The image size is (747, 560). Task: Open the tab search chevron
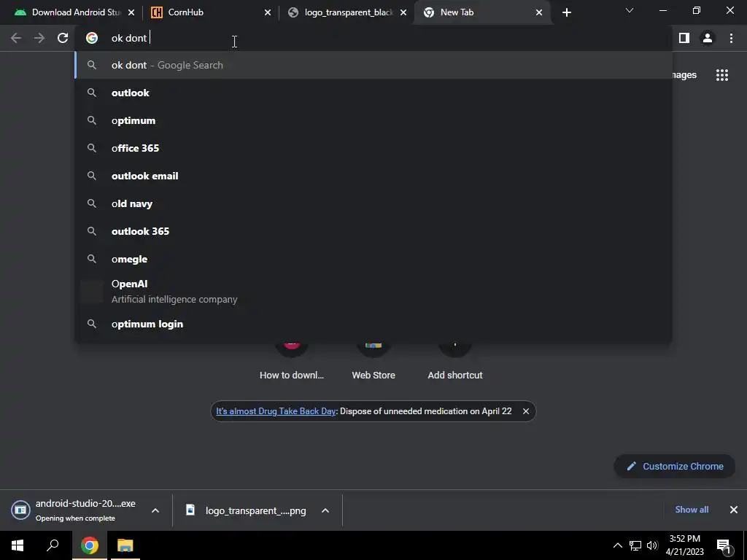coord(630,10)
